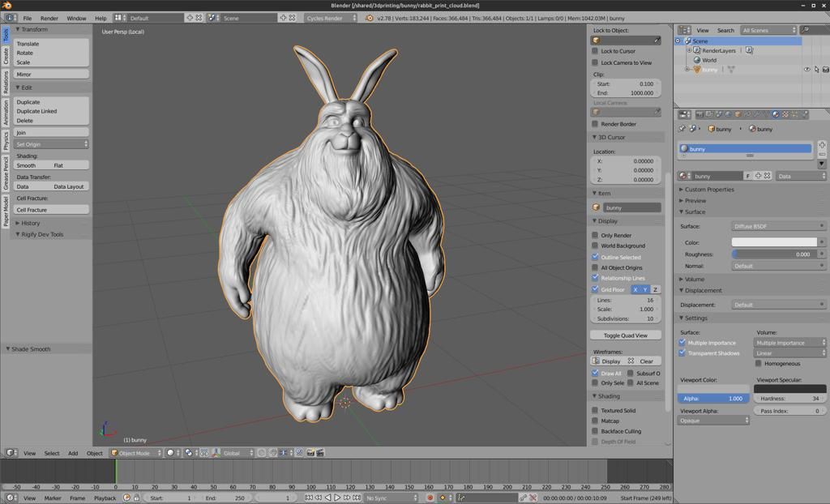Viewport: 830px width, 504px height.
Task: Enable Lock Camera to View checkbox
Action: click(595, 62)
